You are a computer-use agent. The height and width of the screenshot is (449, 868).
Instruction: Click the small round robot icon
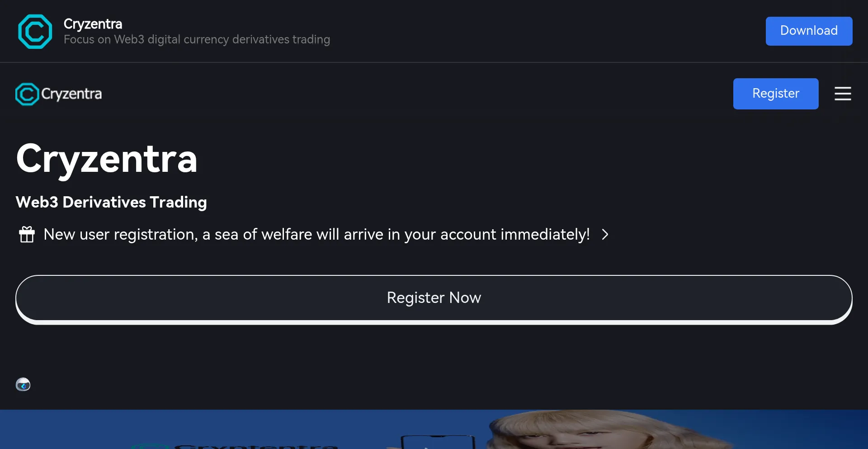click(x=23, y=384)
